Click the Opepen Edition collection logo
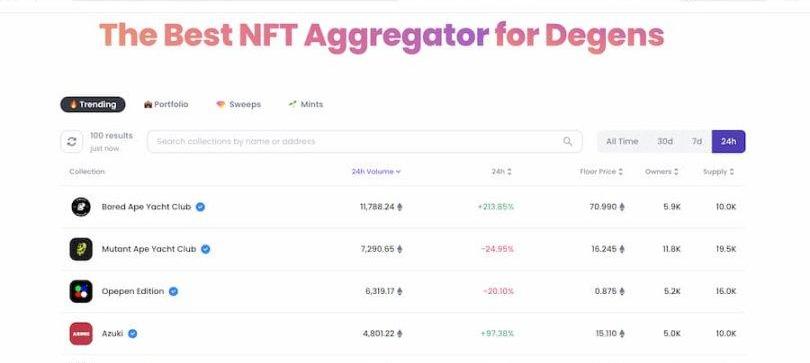Viewport: 810px width, 363px height. click(81, 291)
